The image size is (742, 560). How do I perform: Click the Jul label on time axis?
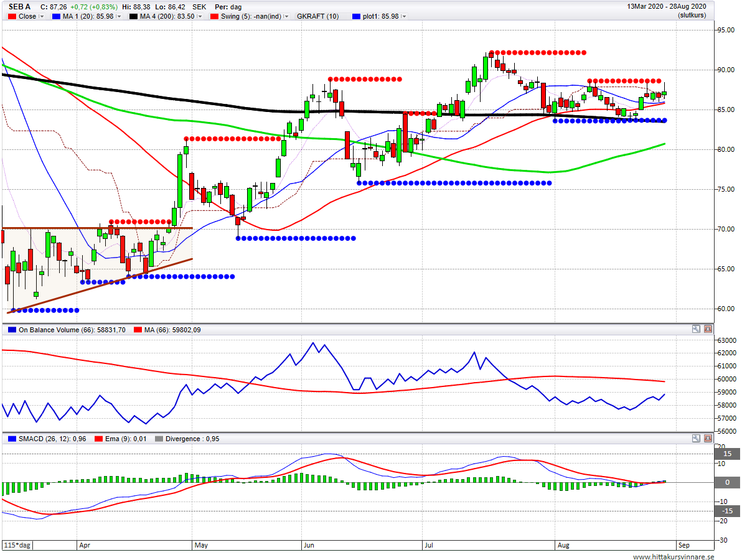[x=429, y=545]
